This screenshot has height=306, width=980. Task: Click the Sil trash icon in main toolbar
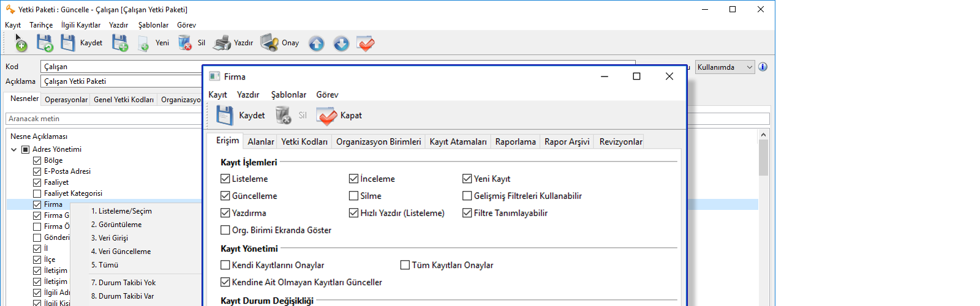coord(185,43)
